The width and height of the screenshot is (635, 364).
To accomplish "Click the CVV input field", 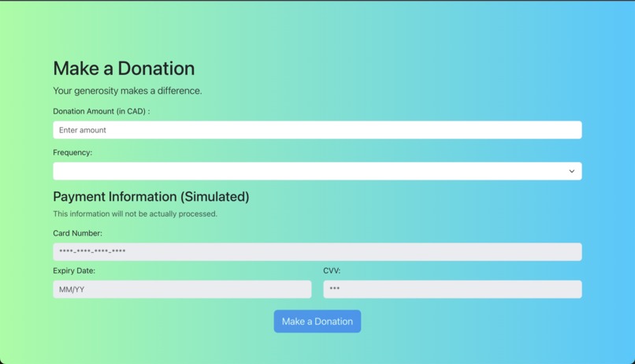I will tap(452, 289).
